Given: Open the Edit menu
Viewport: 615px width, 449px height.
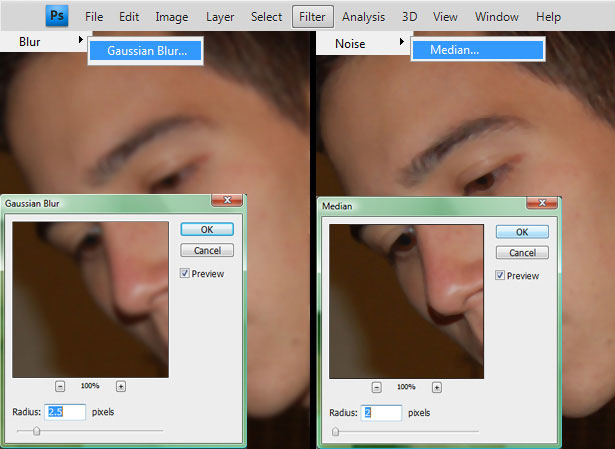Looking at the screenshot, I should pyautogui.click(x=129, y=17).
